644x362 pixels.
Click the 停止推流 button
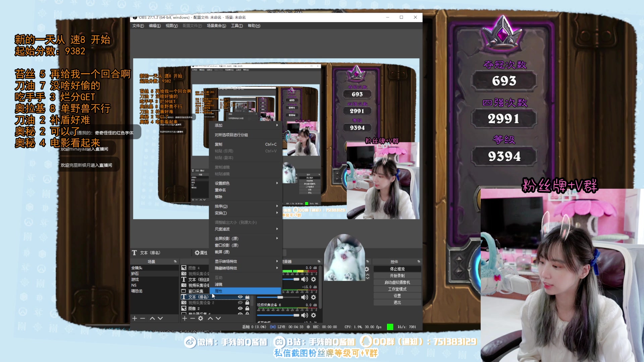point(397,269)
